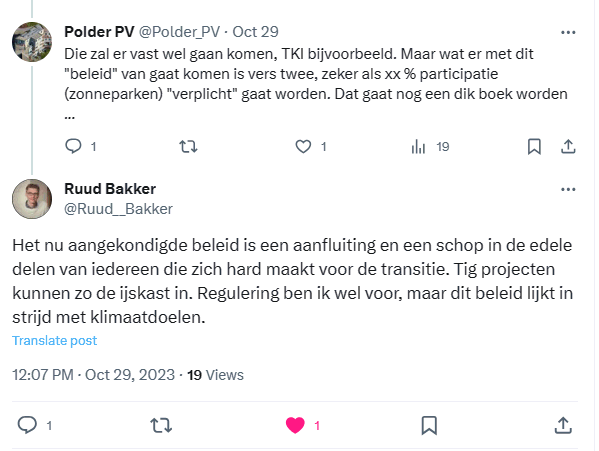Viewport: 599px width, 451px height.
Task: Like the Polder PV post
Action: tap(303, 146)
